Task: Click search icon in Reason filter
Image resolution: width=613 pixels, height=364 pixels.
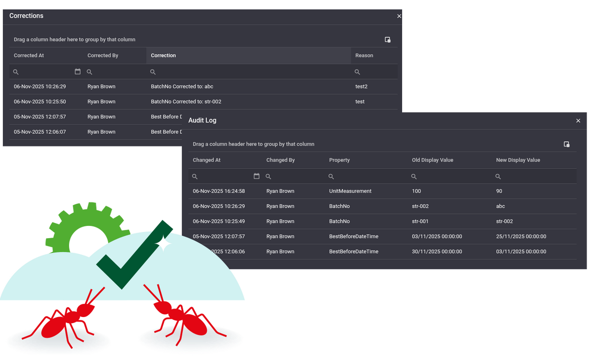Action: [x=357, y=72]
